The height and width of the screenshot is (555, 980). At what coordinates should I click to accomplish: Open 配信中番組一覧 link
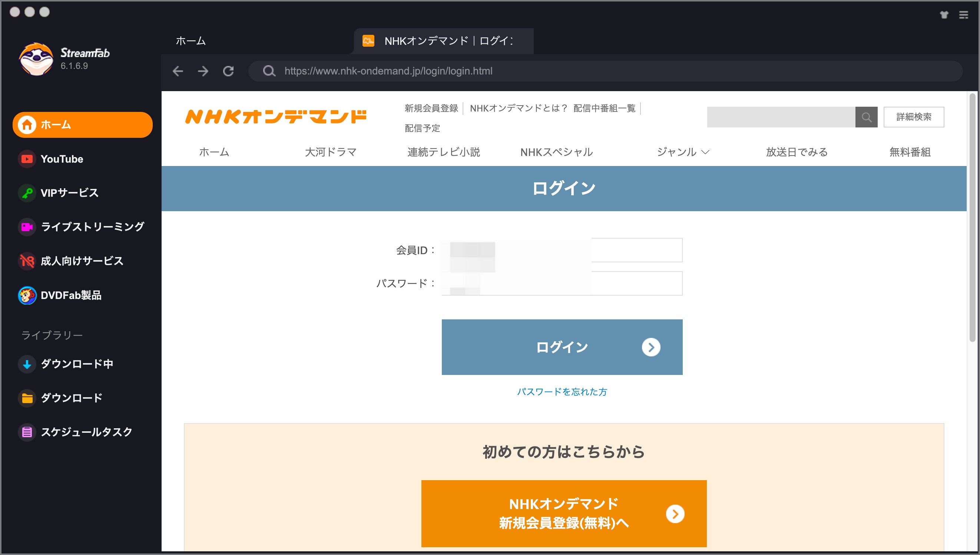(605, 108)
